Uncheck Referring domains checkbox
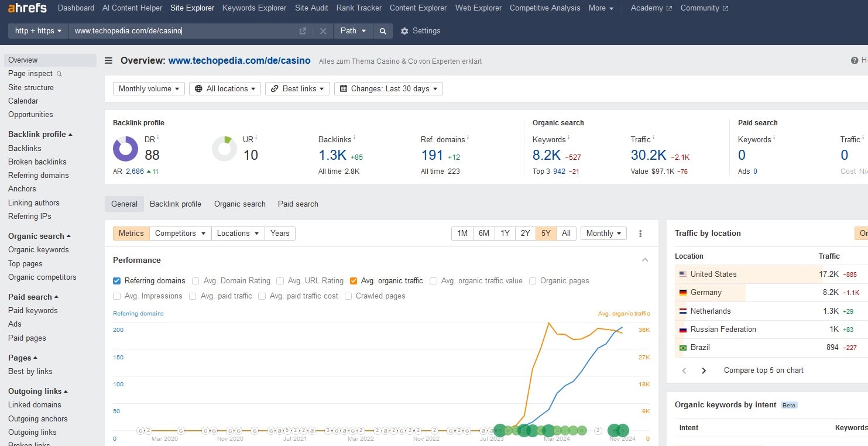 [117, 281]
